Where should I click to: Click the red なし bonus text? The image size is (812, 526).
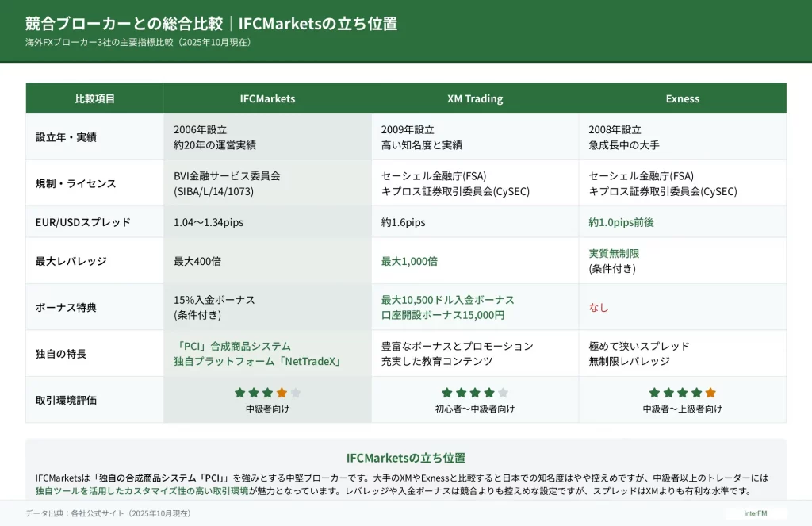coord(599,307)
